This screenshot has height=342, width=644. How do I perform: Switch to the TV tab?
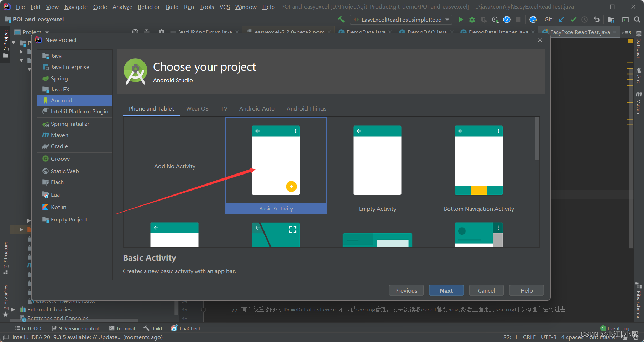(224, 108)
